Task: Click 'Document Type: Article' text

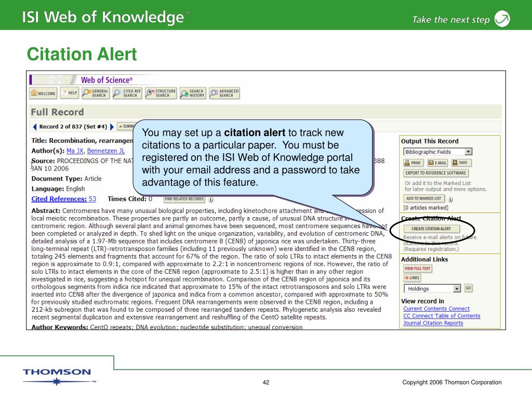Action: pyautogui.click(x=66, y=179)
